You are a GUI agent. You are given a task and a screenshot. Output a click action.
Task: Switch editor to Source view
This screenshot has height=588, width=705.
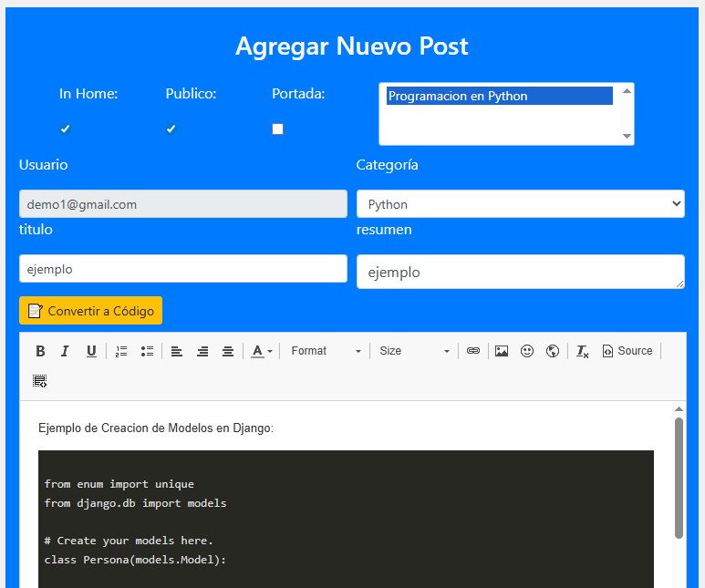click(627, 351)
